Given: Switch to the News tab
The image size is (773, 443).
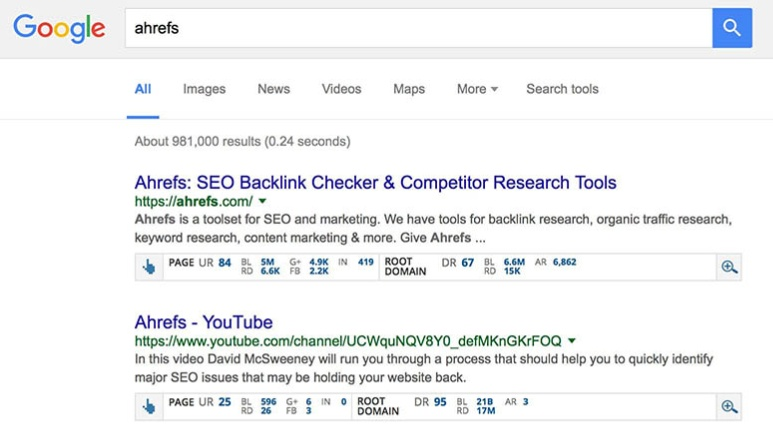Looking at the screenshot, I should coord(274,89).
